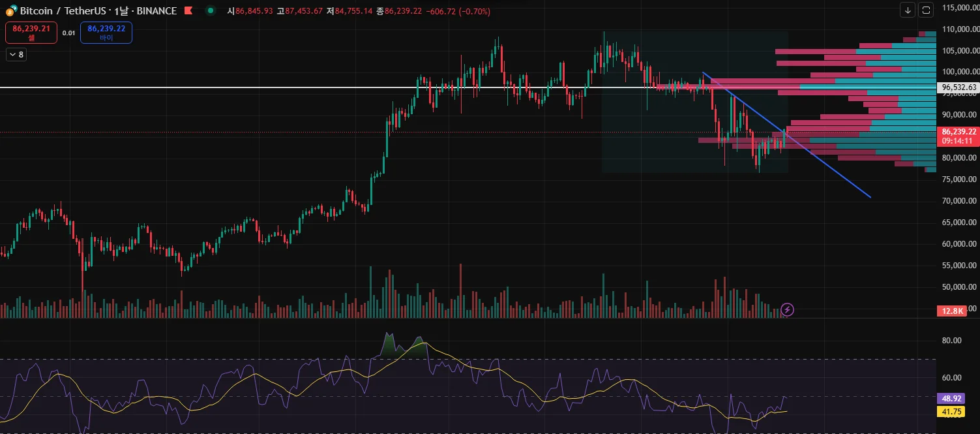980x434 pixels.
Task: Click the blue 86,239.22 buy button
Action: pos(106,33)
